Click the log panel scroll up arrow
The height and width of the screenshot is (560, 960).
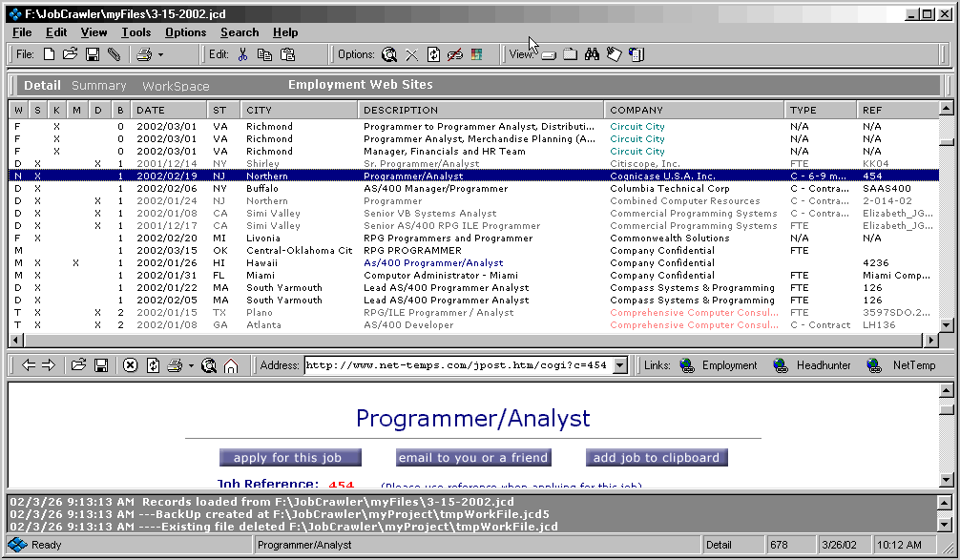tap(946, 503)
